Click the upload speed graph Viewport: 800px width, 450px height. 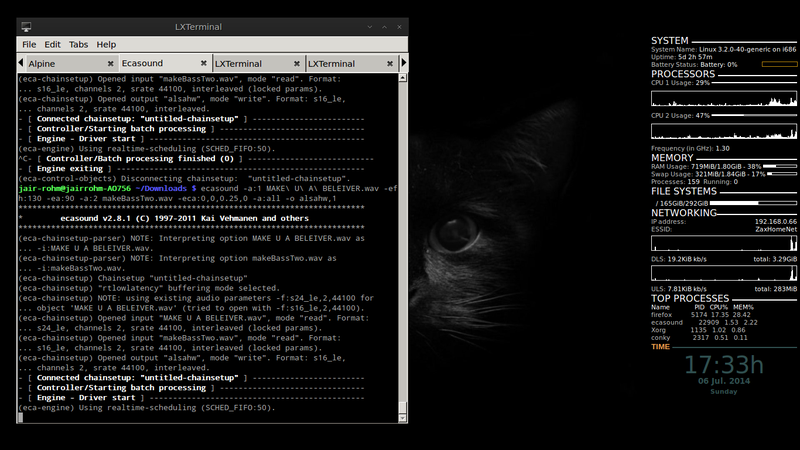723,273
